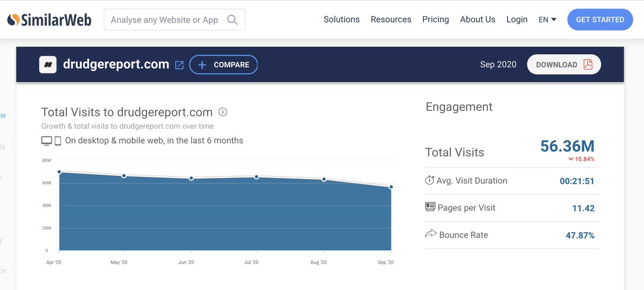Image resolution: width=644 pixels, height=290 pixels.
Task: Click the Growth & total visits subtitle text
Action: tap(127, 127)
